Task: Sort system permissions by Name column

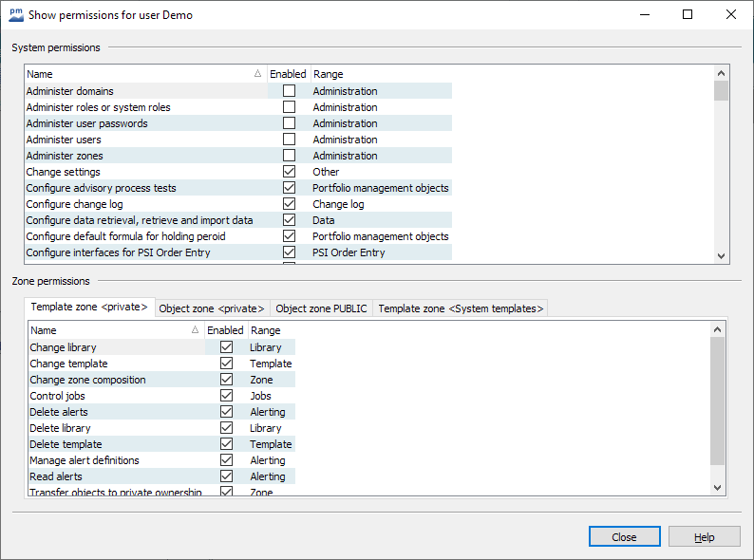Action: (x=142, y=74)
